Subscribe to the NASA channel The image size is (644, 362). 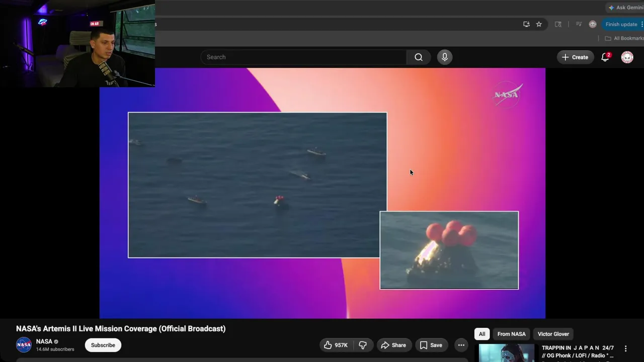[x=103, y=345]
